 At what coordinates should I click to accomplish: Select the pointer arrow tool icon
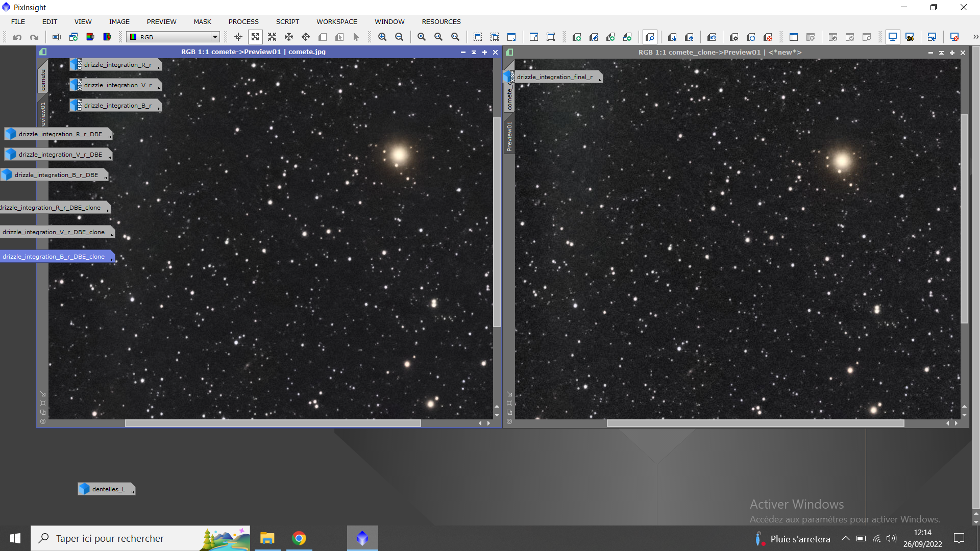pyautogui.click(x=356, y=37)
